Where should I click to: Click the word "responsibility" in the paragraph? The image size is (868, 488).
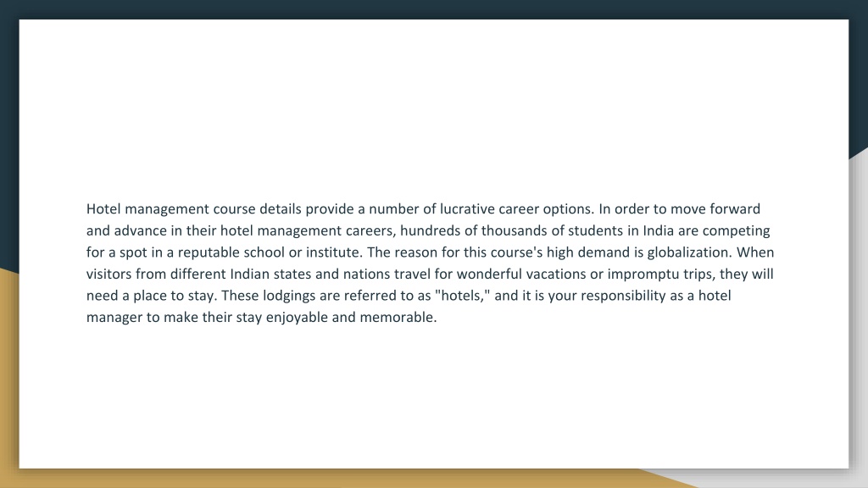coord(623,296)
